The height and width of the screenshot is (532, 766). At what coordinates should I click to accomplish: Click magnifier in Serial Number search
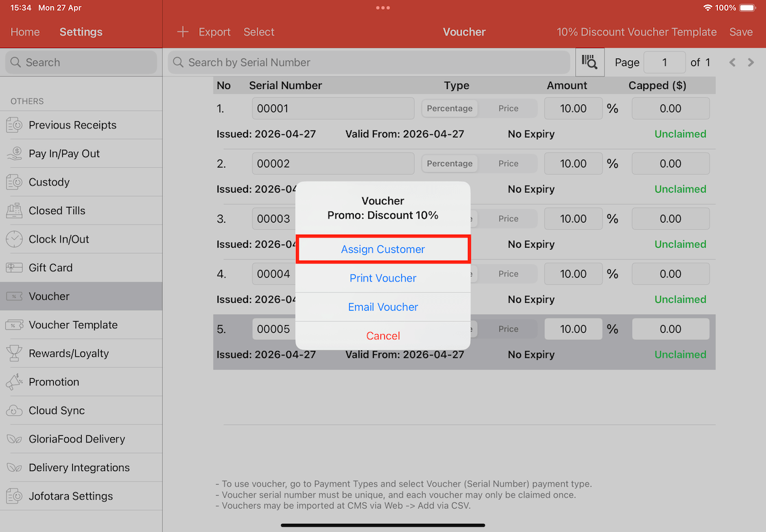(179, 62)
